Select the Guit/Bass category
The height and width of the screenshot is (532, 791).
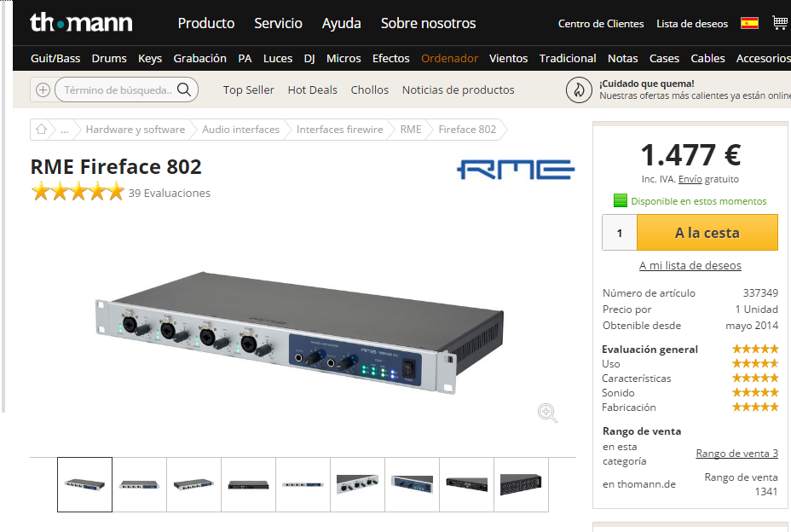pyautogui.click(x=55, y=59)
